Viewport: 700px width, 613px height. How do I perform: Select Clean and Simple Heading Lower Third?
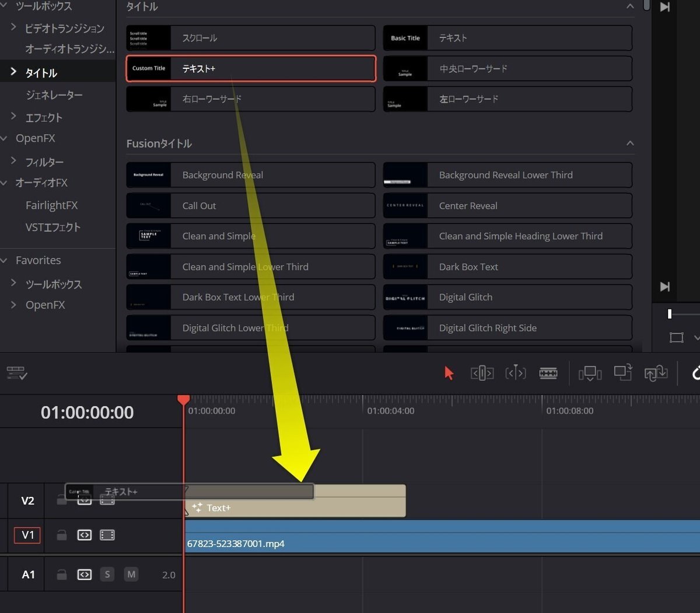click(x=508, y=236)
